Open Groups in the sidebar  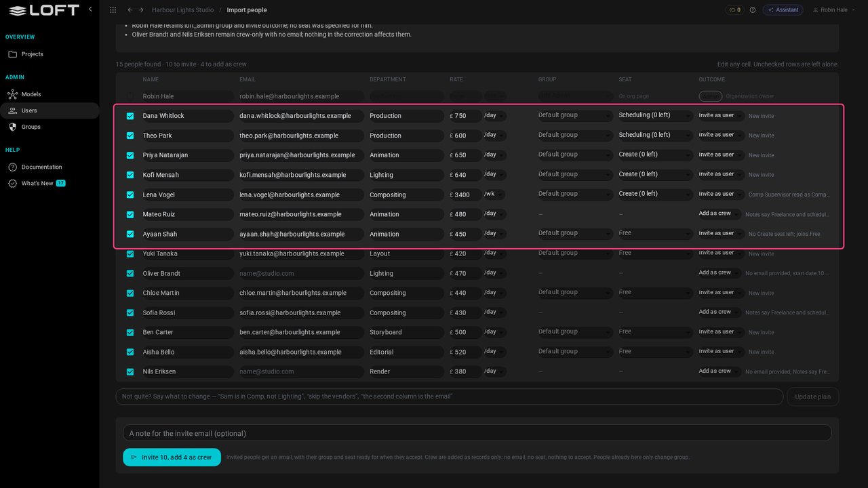point(50,127)
